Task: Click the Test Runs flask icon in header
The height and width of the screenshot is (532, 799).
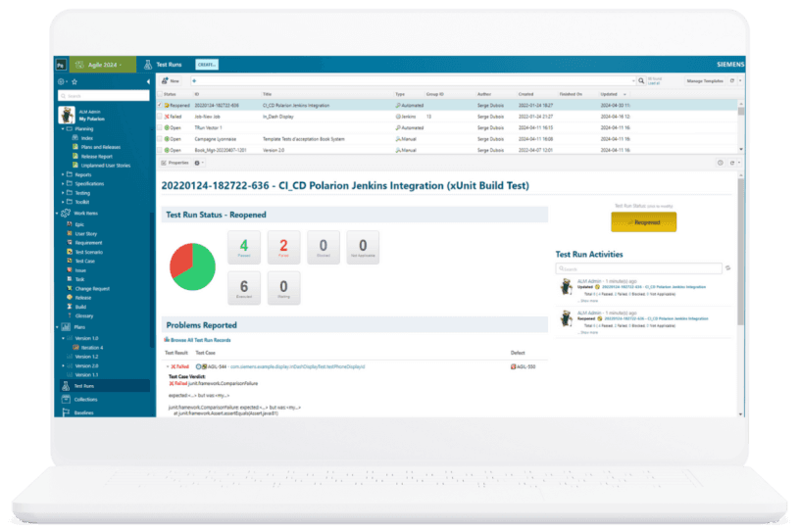Action: tap(148, 65)
